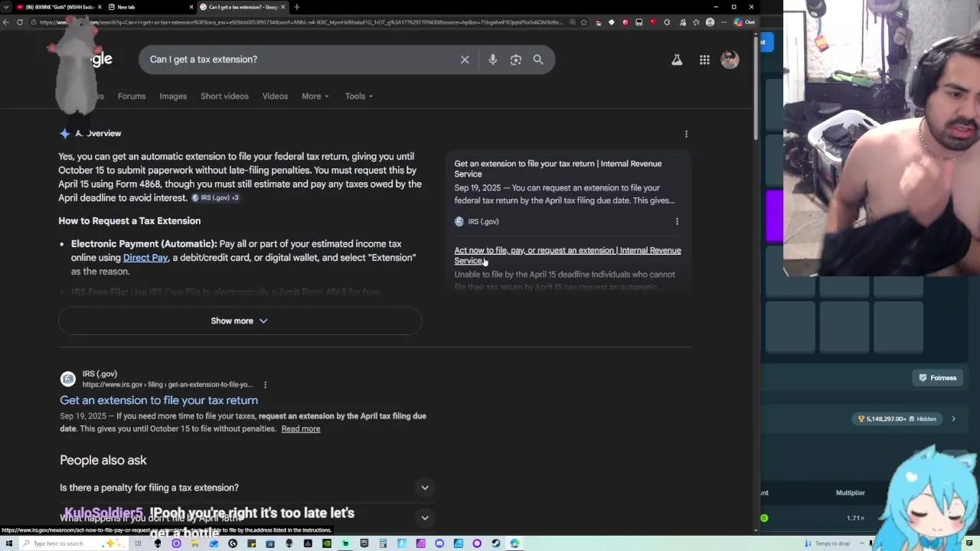
Task: Open the Google account profile picture
Action: pos(730,60)
